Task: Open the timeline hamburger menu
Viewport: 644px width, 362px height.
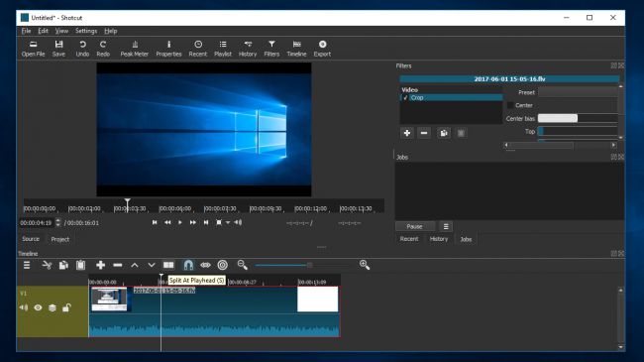Action: [27, 266]
